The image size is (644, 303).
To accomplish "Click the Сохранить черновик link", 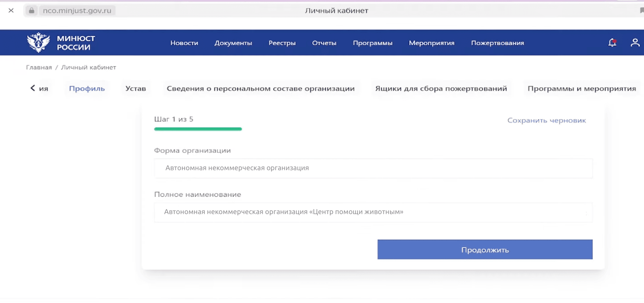I will point(546,120).
